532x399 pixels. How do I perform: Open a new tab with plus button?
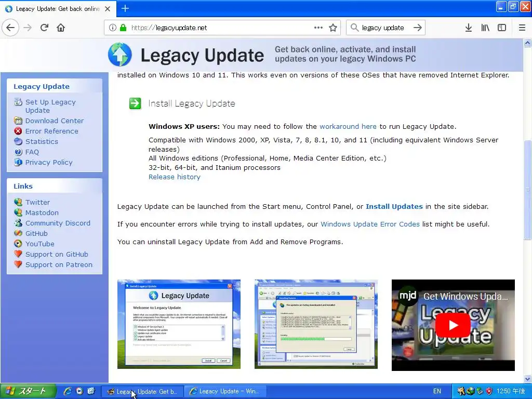(125, 8)
